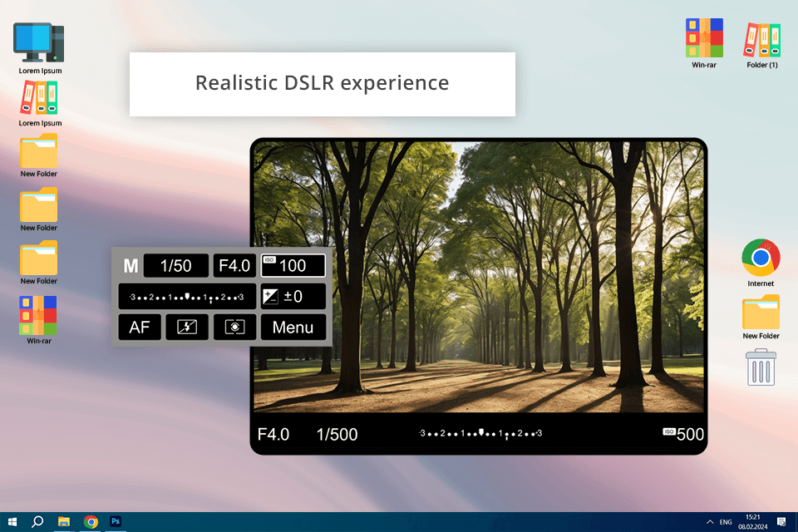Open the Windows Start menu
The height and width of the screenshot is (532, 798).
click(12, 522)
